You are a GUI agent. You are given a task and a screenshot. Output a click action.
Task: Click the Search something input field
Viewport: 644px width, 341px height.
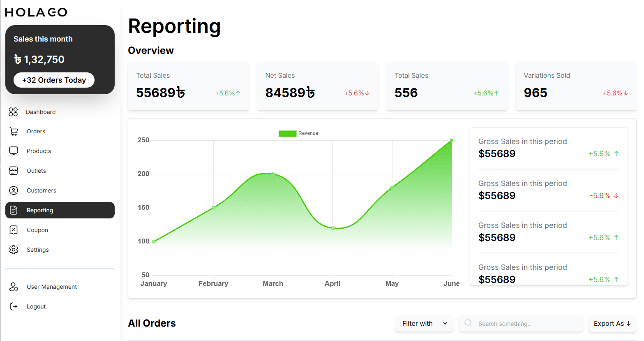point(521,324)
